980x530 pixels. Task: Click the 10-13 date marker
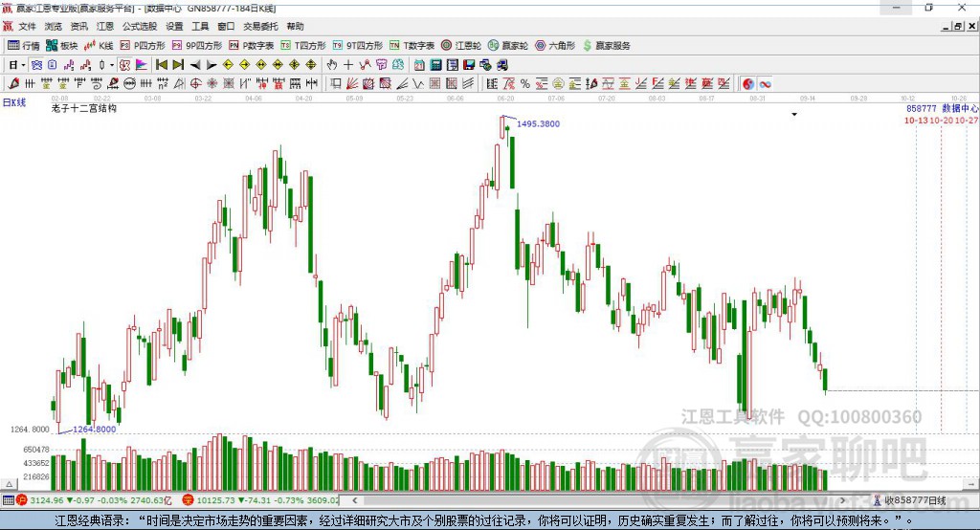tap(916, 120)
